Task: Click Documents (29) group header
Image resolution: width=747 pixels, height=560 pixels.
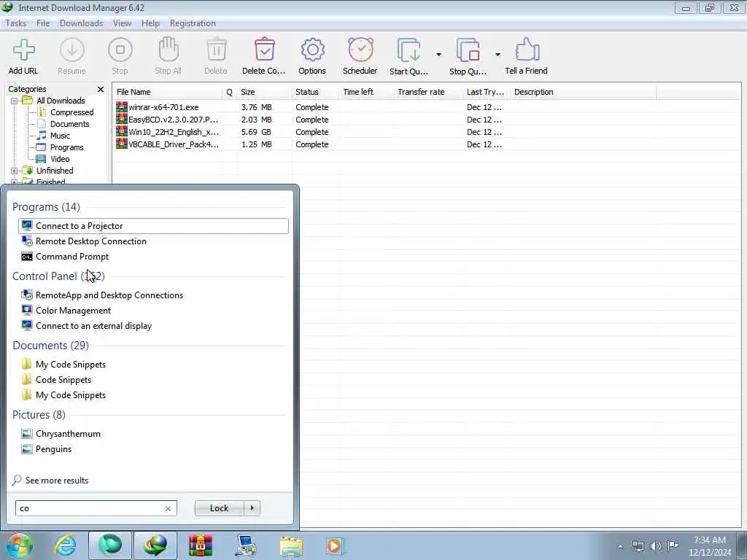Action: click(x=50, y=346)
